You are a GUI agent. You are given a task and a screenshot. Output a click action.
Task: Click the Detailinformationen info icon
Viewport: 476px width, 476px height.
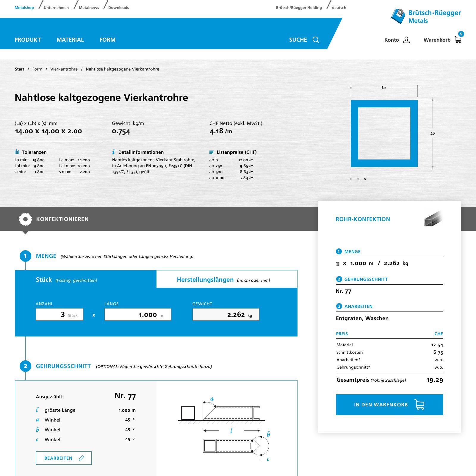(x=113, y=152)
